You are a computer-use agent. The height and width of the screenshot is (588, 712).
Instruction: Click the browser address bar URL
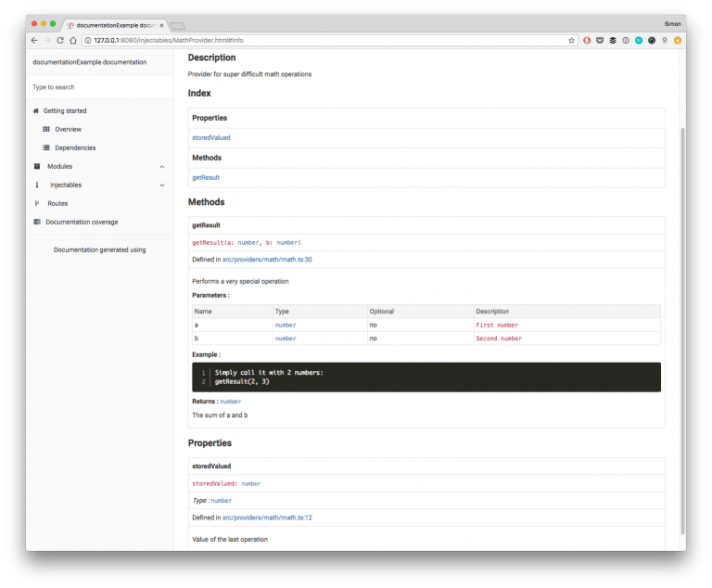(x=278, y=41)
